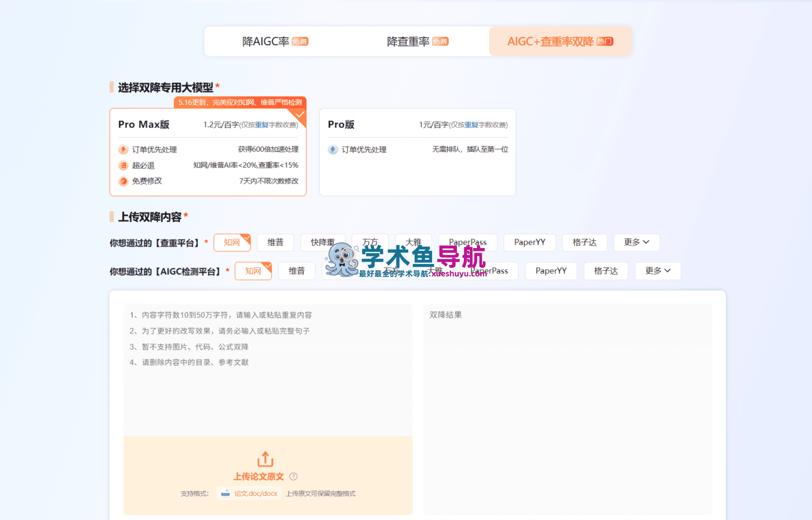Click the 超必退 icon

tap(123, 166)
